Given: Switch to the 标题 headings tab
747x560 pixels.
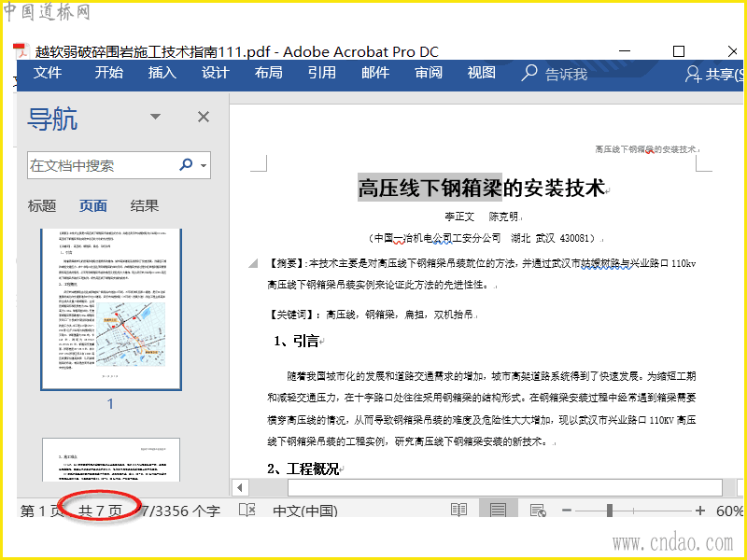Looking at the screenshot, I should 42,205.
